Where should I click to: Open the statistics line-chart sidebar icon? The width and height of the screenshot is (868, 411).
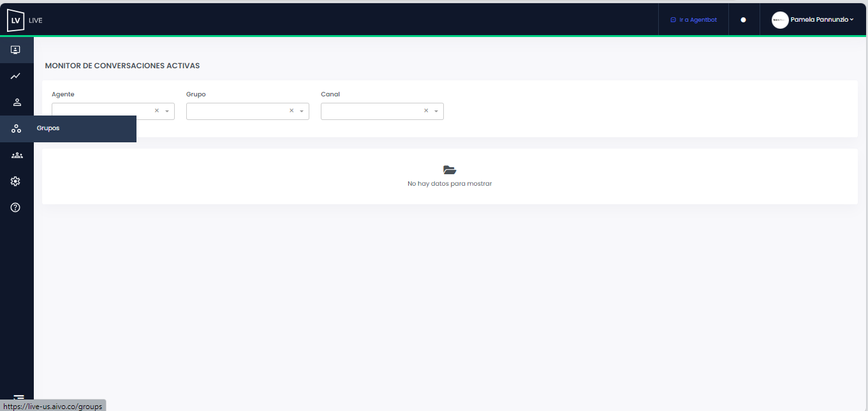[x=16, y=76]
